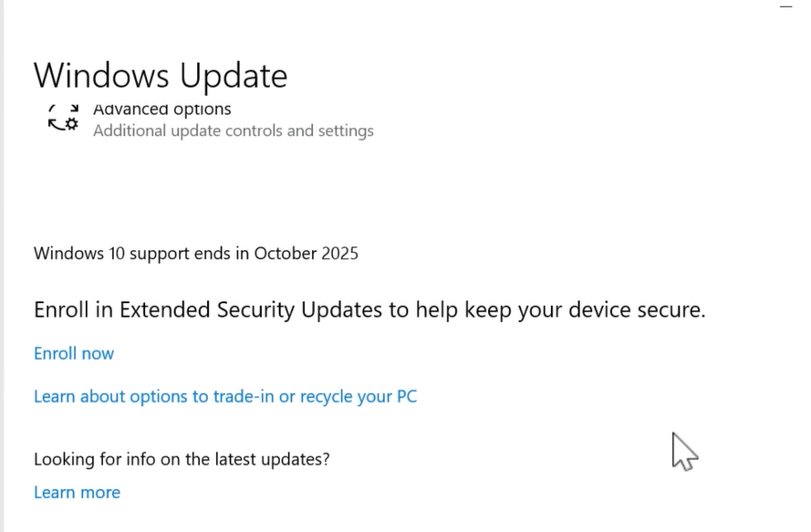
Task: Open the trade-in or recycle PC link
Action: pyautogui.click(x=225, y=396)
